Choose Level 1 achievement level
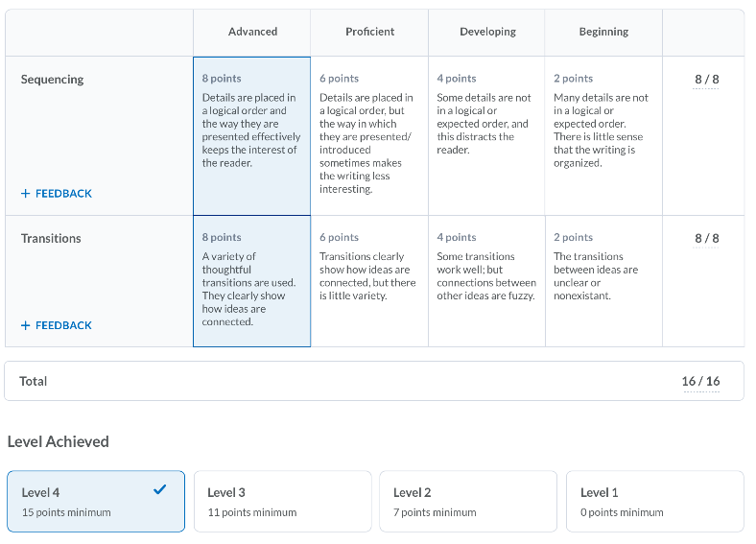The height and width of the screenshot is (544, 756). [654, 502]
